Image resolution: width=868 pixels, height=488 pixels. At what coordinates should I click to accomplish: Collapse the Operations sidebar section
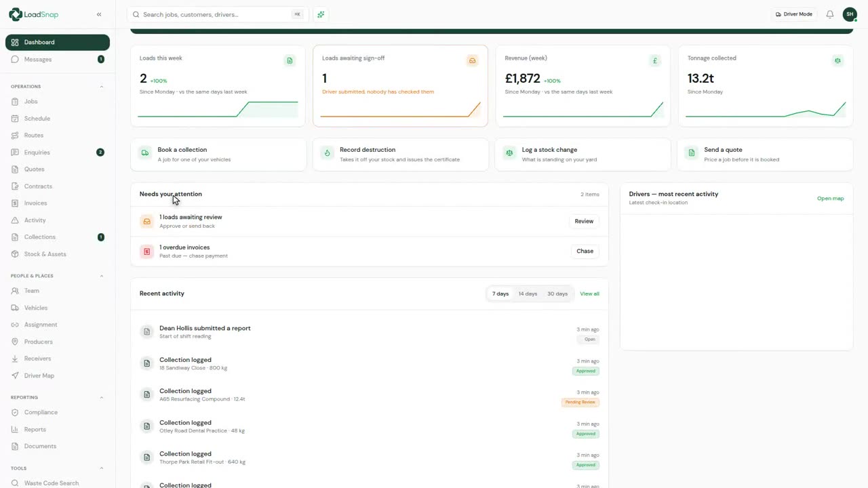click(102, 87)
